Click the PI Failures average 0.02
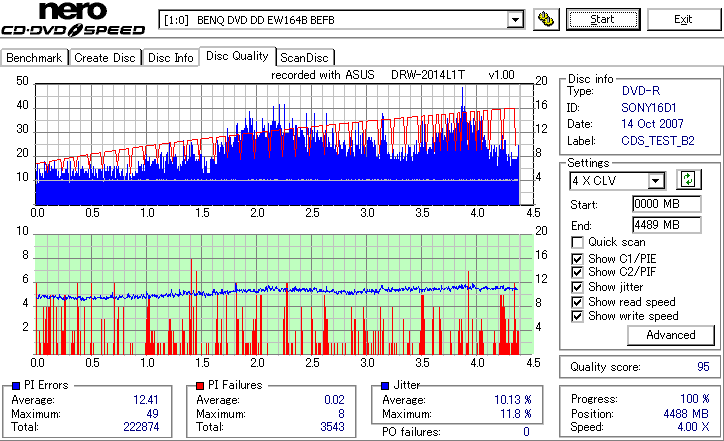 tap(334, 399)
